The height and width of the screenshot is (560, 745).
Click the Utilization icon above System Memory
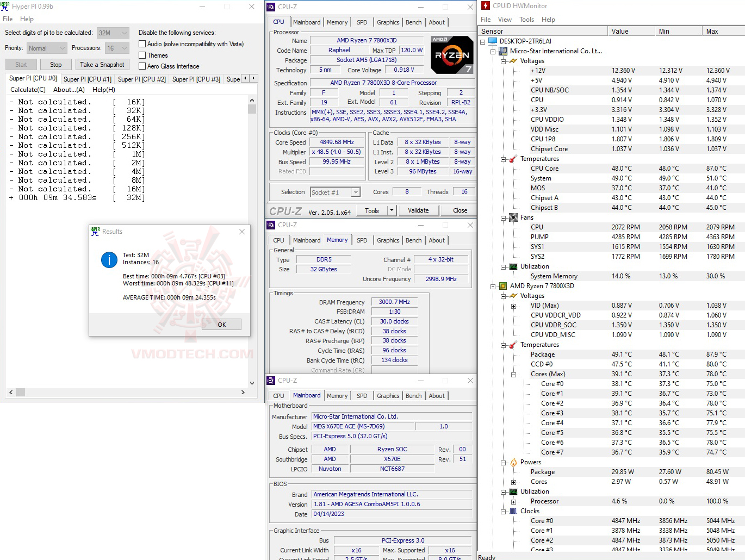pyautogui.click(x=513, y=266)
